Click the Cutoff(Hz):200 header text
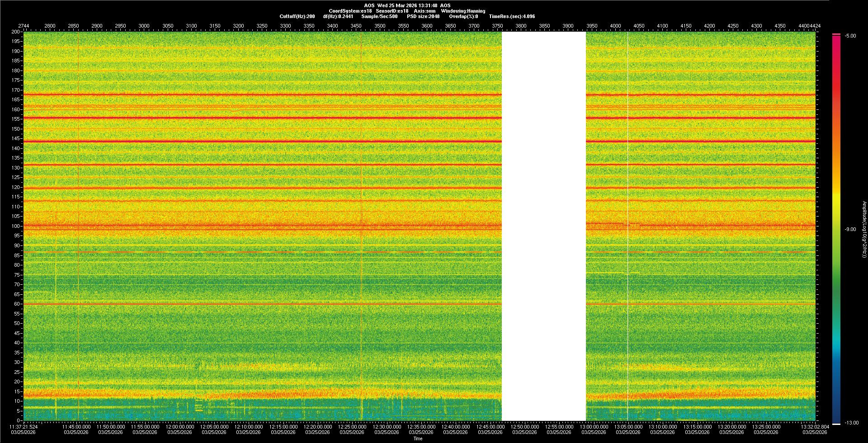The image size is (868, 443). coord(297,16)
